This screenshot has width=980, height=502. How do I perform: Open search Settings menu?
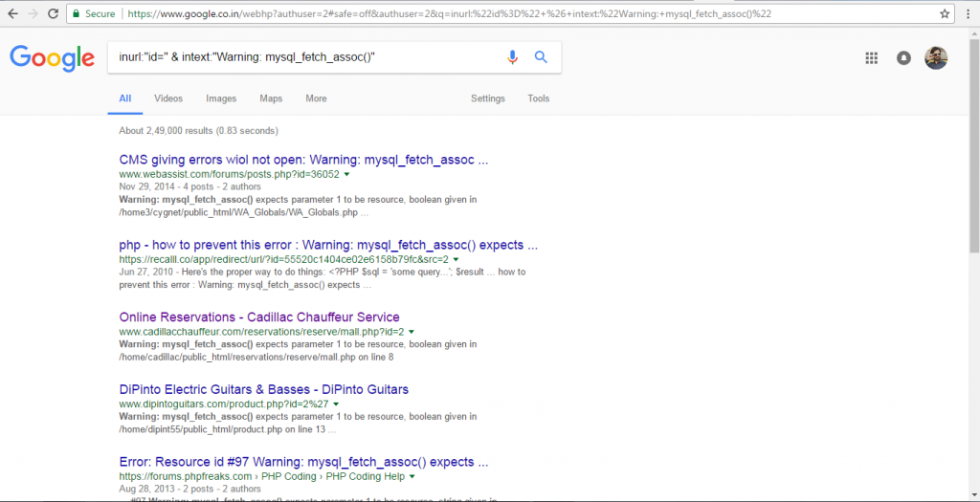click(487, 98)
